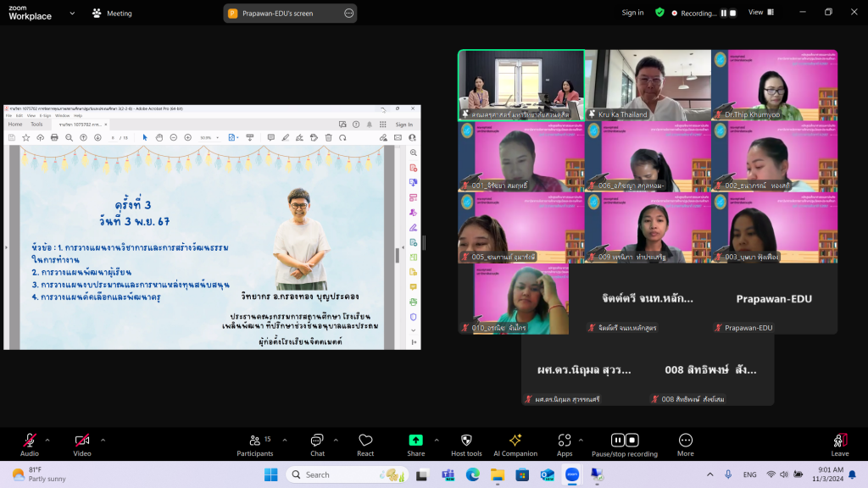
Task: Open options for Prapawan-EDU's screen
Action: pos(348,14)
